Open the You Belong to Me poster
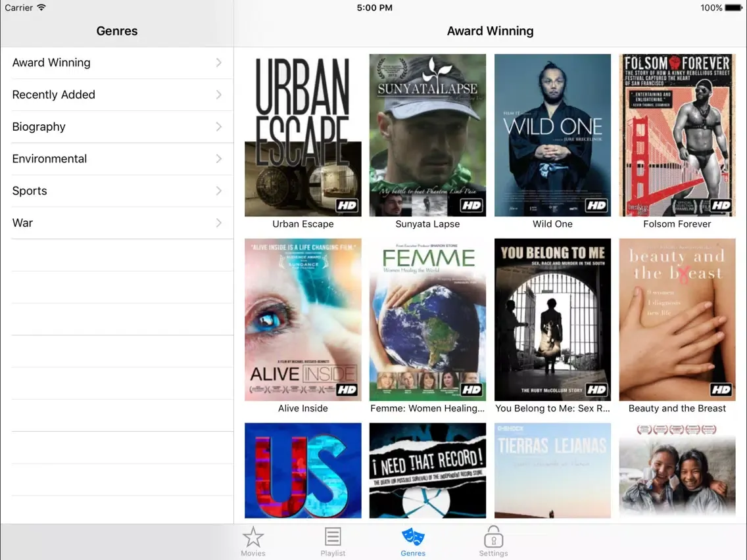747x560 pixels. tap(552, 319)
